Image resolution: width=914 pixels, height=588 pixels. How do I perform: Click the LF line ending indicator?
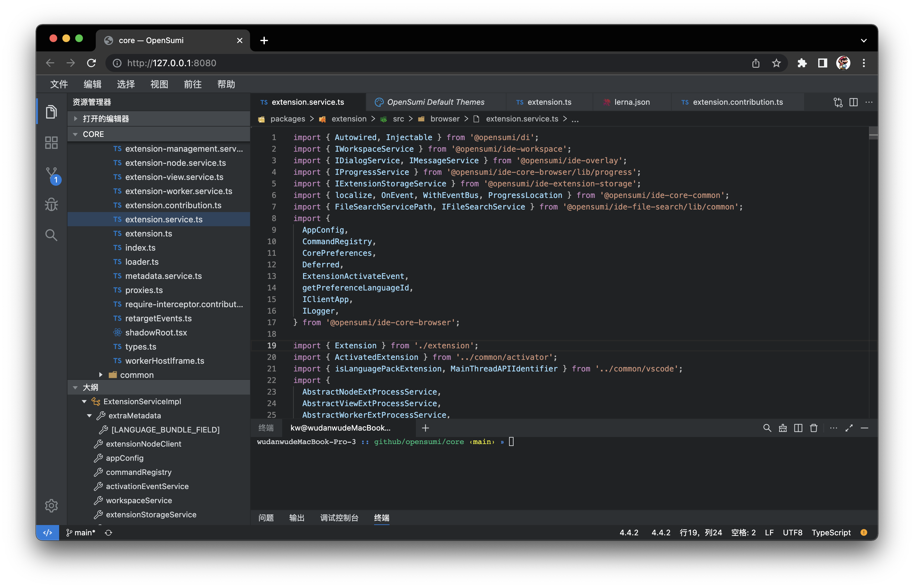tap(769, 533)
